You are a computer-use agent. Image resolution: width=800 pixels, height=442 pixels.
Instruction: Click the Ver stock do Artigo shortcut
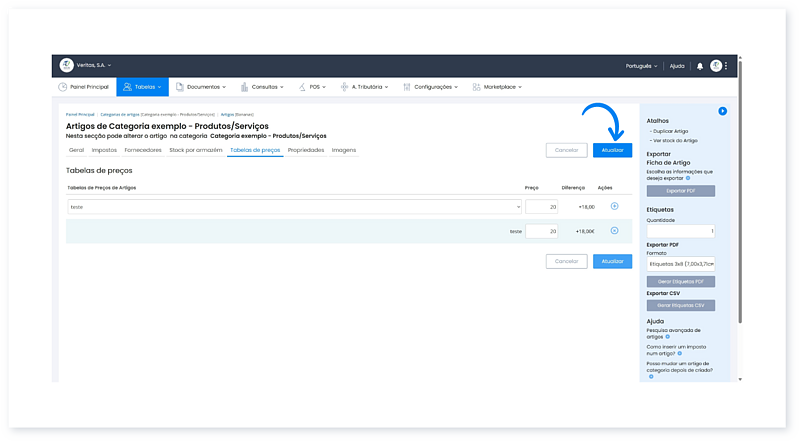point(675,140)
